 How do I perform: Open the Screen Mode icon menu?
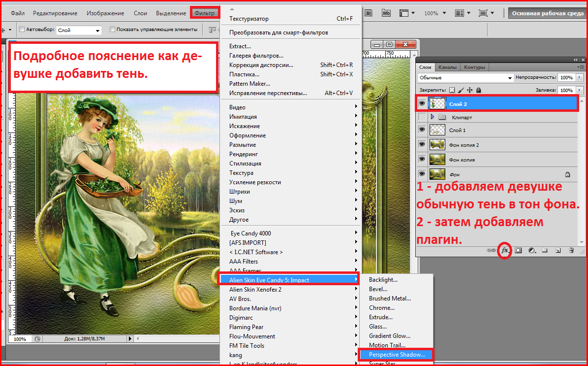pyautogui.click(x=487, y=13)
